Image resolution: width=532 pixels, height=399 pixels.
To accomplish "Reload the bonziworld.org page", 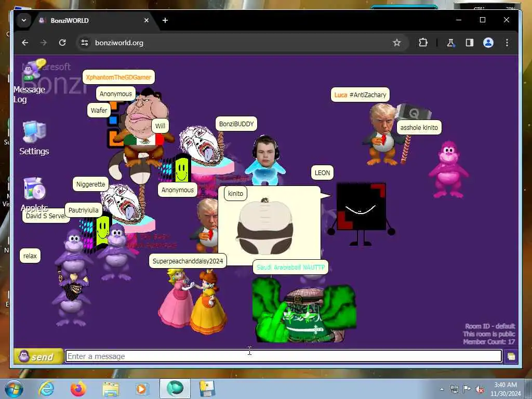I will pos(62,43).
